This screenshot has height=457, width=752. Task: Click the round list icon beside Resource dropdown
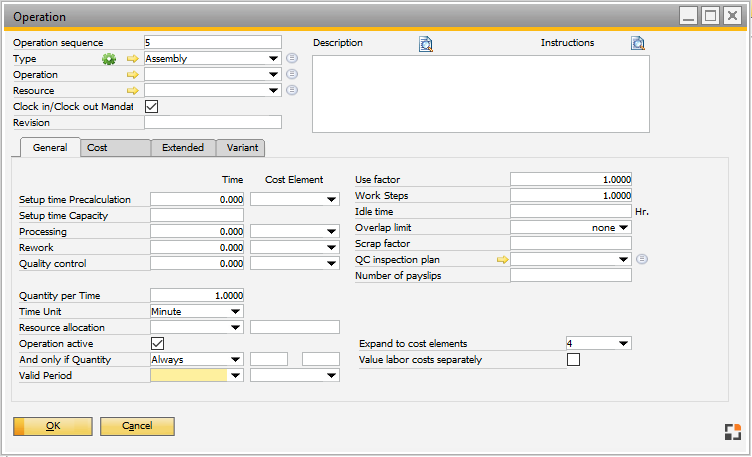[x=292, y=91]
